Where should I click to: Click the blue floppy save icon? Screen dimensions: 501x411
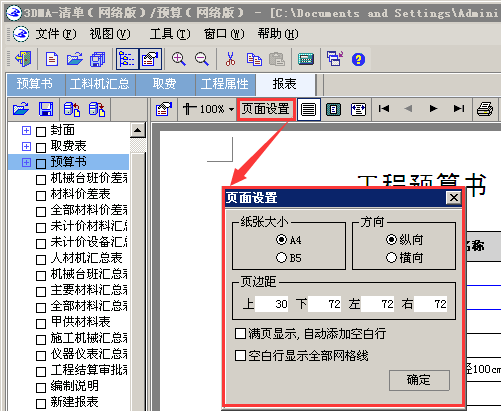pyautogui.click(x=46, y=109)
